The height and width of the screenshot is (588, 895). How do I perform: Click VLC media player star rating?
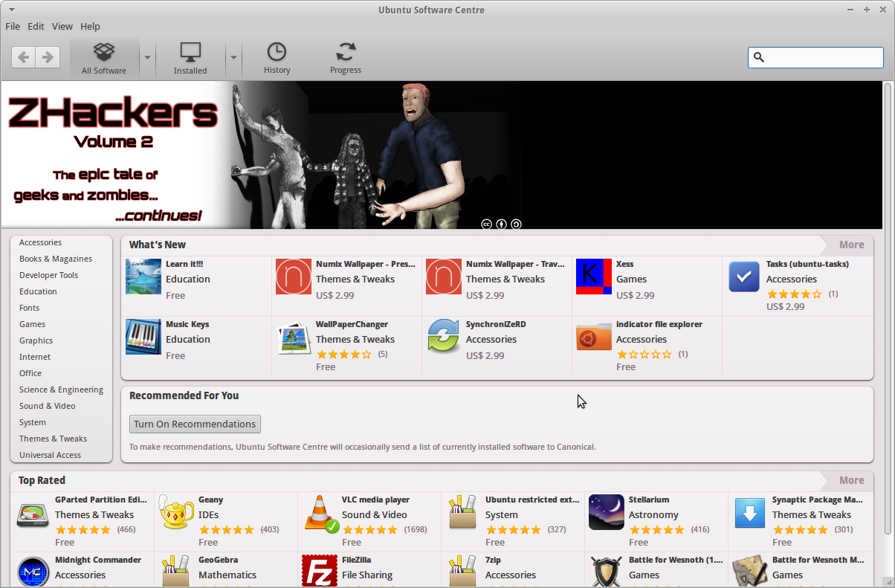pyautogui.click(x=369, y=529)
